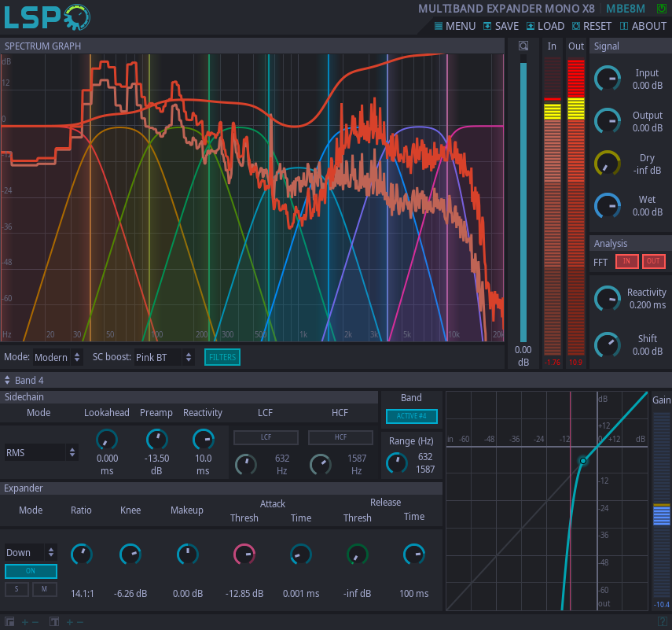The image size is (672, 630).
Task: Click the Analysis Shift knob
Action: point(608,344)
